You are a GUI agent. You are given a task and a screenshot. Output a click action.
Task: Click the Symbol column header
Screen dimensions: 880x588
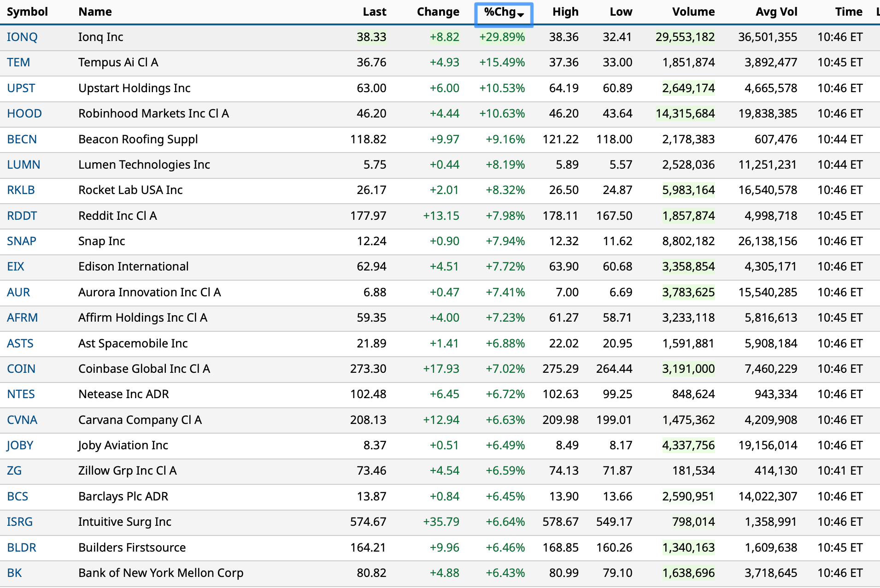pos(27,12)
